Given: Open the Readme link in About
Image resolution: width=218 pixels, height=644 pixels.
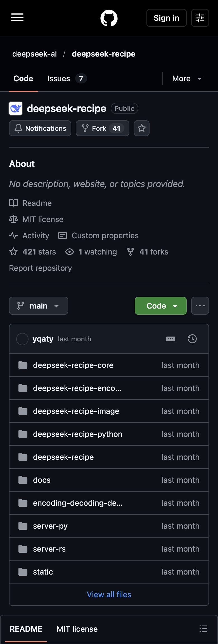Looking at the screenshot, I should 30,203.
